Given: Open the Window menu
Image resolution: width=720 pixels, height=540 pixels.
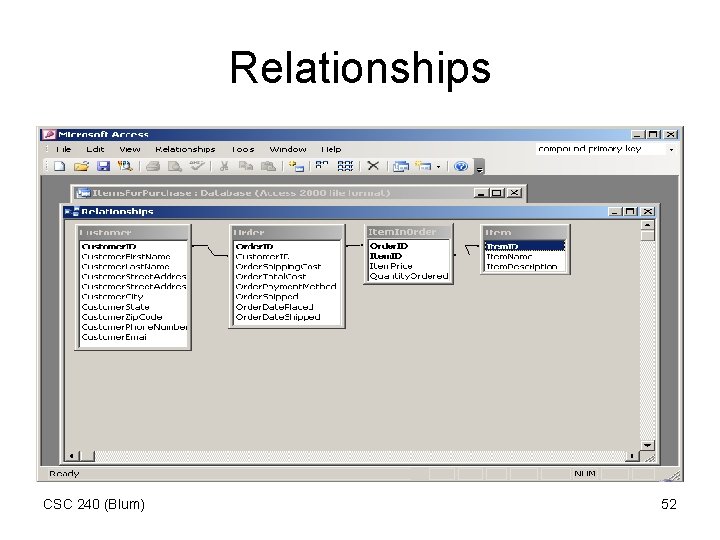Looking at the screenshot, I should click(288, 149).
